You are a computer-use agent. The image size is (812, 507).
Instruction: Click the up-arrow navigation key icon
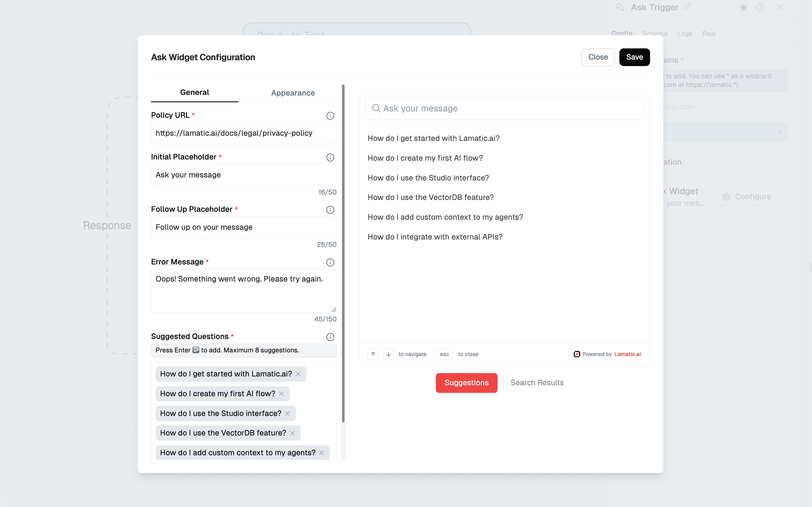(x=373, y=354)
